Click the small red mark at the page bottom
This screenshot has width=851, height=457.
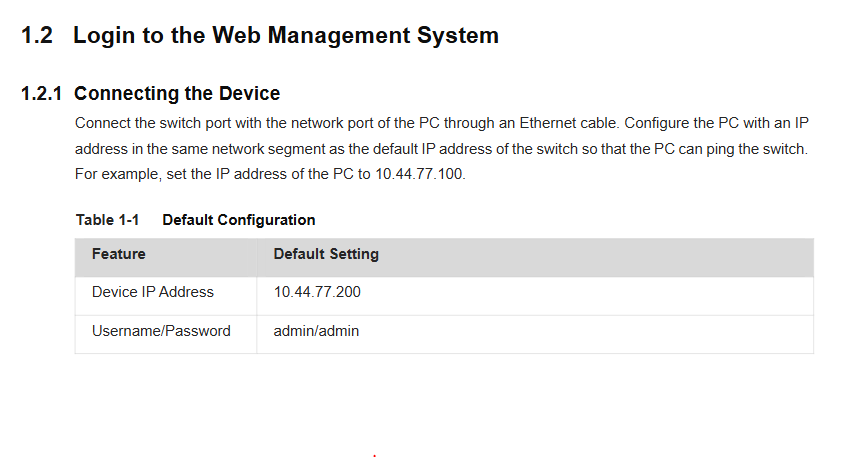[374, 455]
